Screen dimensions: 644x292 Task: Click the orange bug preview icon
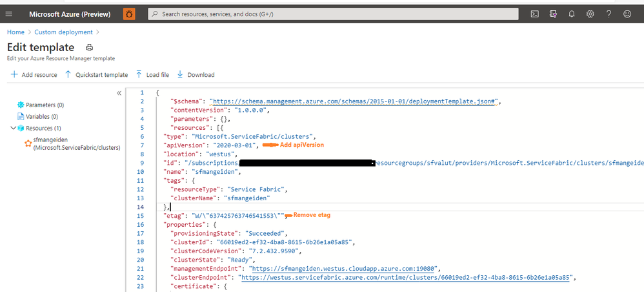coord(129,14)
